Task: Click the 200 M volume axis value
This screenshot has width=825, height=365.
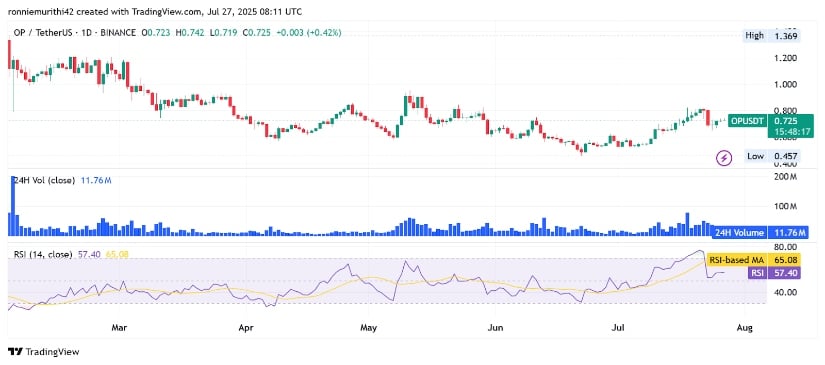Action: (x=786, y=178)
